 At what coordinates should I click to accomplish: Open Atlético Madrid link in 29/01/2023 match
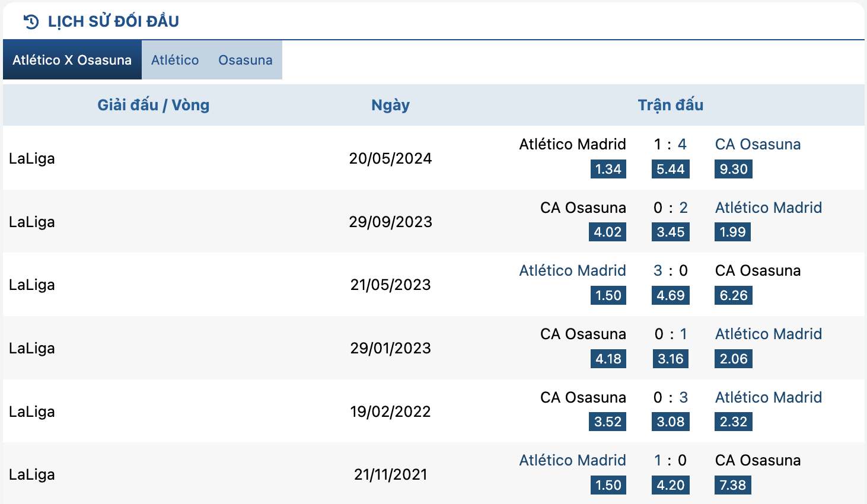pyautogui.click(x=769, y=334)
